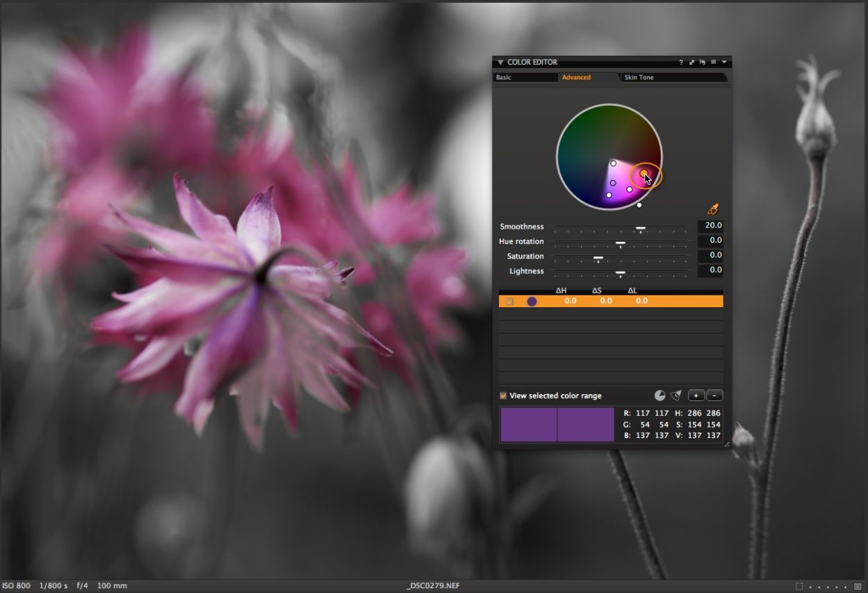Click the pie-shaped invert color range icon

[x=660, y=396]
